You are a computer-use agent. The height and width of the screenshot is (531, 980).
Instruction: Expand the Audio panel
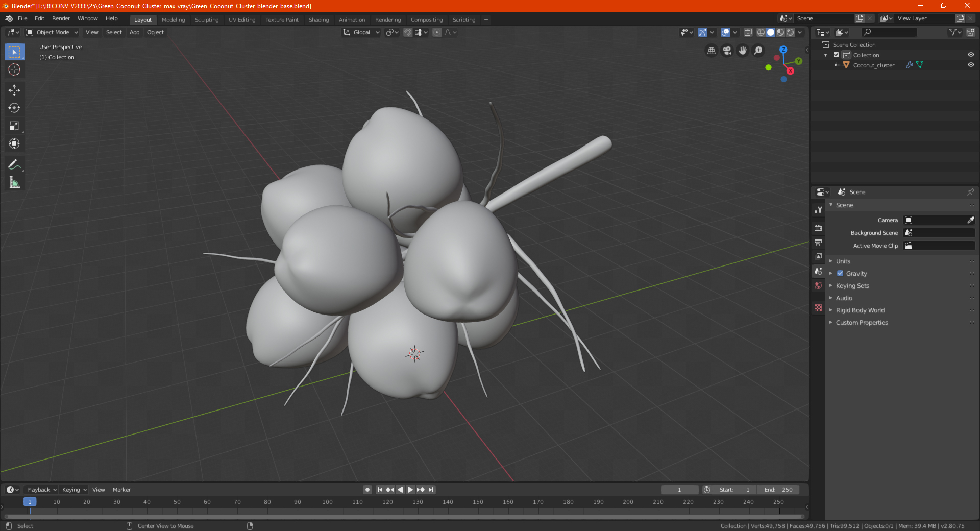coord(844,298)
